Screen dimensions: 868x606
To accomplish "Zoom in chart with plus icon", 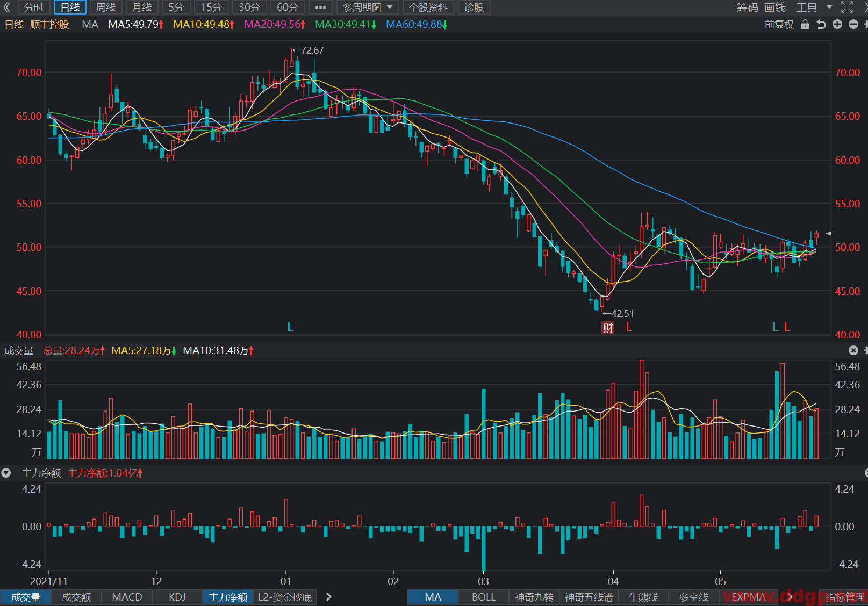I will coord(837,25).
